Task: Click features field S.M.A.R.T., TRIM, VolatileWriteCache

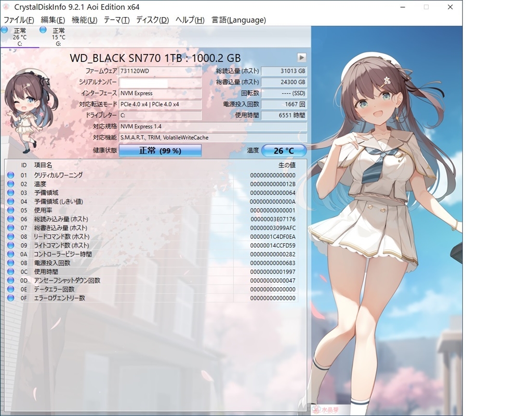Action: 212,138
